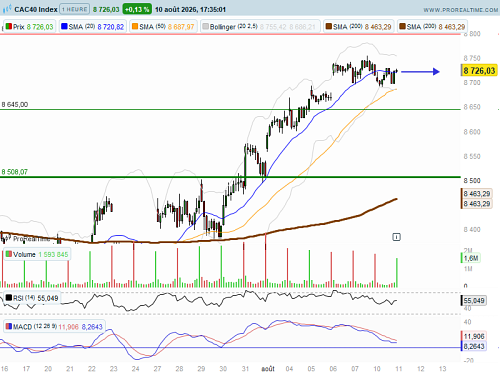Click the 11,906 MACD axis tag
Image resolution: width=500 pixels, height=375 pixels.
473,336
